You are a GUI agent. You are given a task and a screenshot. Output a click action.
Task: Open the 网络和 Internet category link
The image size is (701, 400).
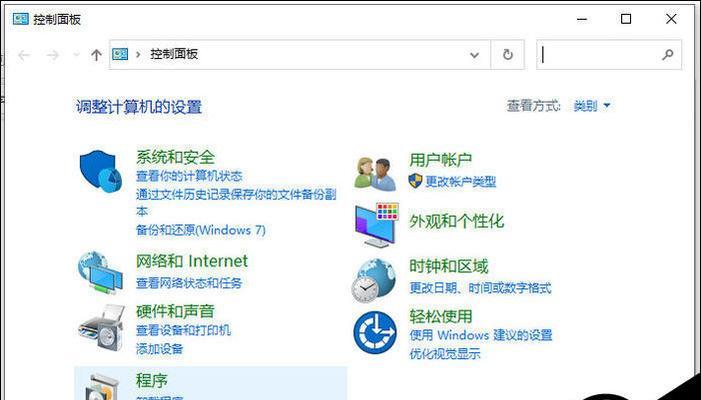[192, 261]
